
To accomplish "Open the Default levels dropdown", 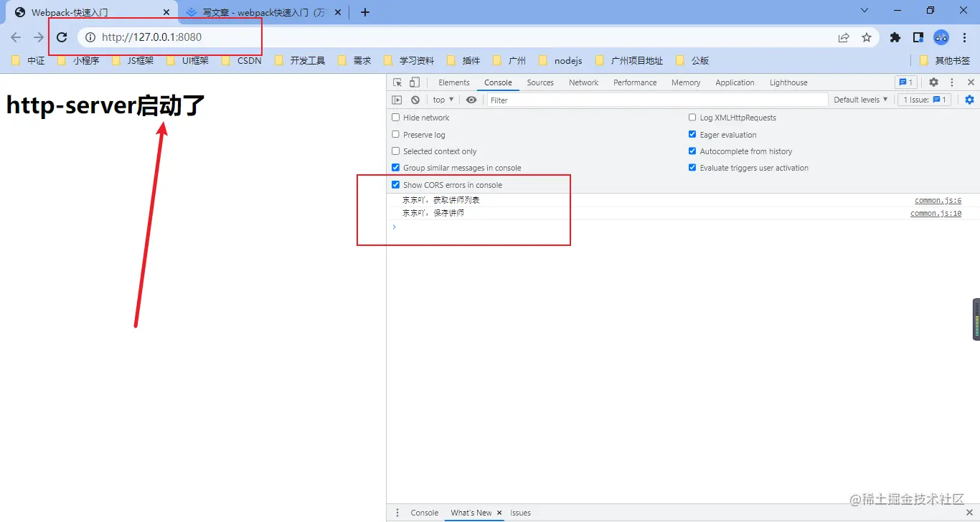I will 860,100.
